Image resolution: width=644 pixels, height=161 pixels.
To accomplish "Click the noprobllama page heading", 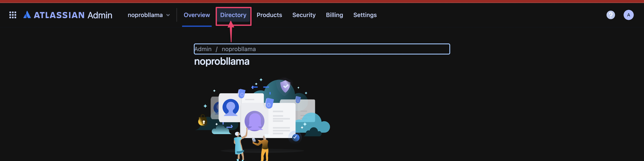I will pos(222,62).
